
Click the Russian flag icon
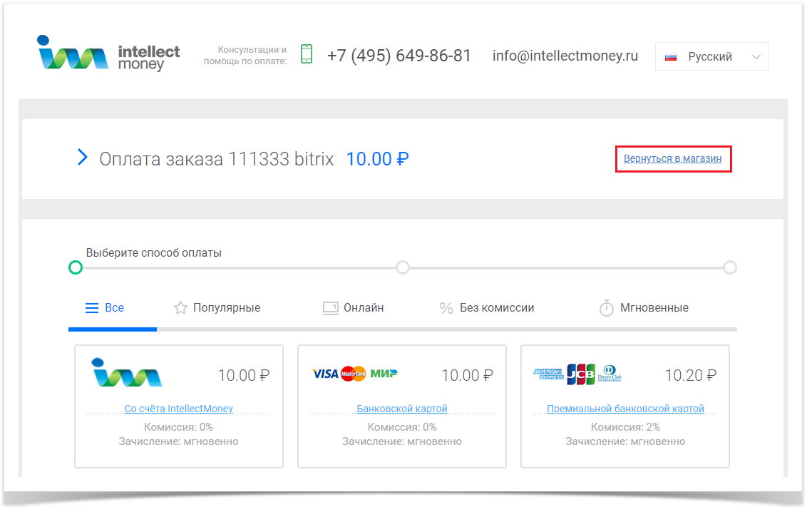[x=671, y=57]
